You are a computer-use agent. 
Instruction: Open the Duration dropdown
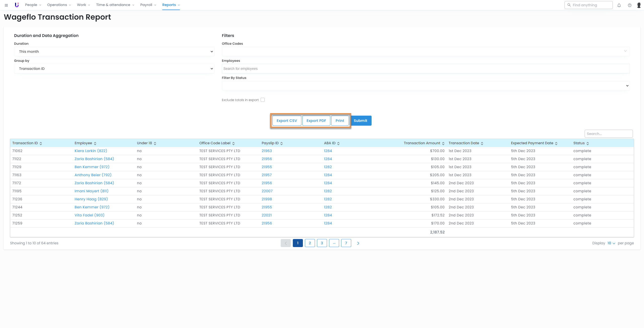(114, 52)
